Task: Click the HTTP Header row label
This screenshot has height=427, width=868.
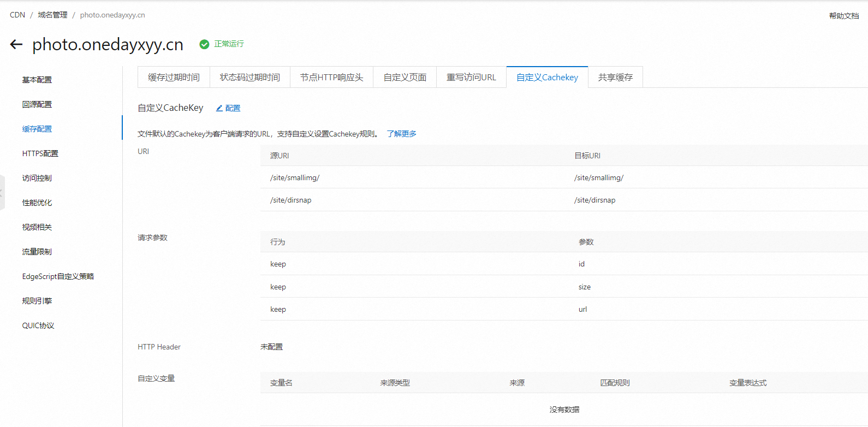Action: point(159,347)
